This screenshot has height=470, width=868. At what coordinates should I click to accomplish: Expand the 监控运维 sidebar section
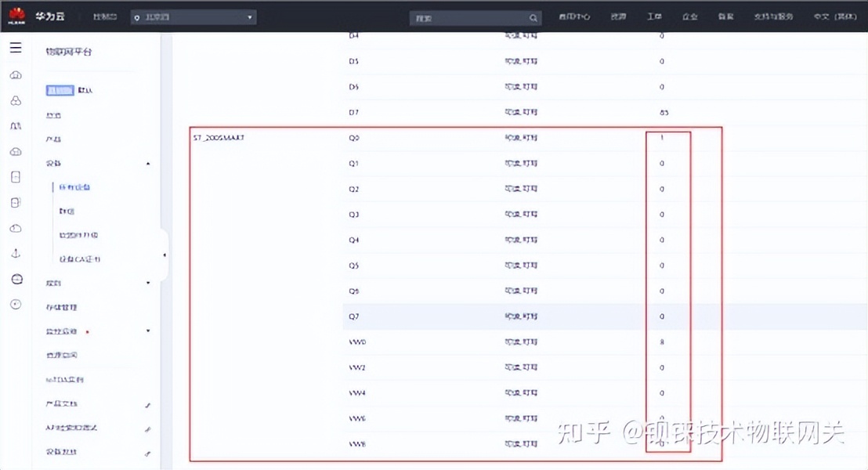coord(147,331)
